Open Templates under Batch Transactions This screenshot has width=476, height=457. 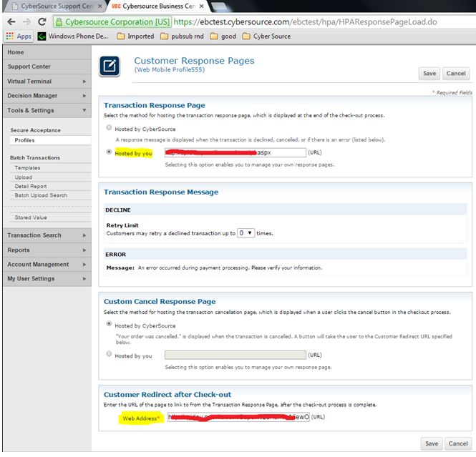click(50, 168)
